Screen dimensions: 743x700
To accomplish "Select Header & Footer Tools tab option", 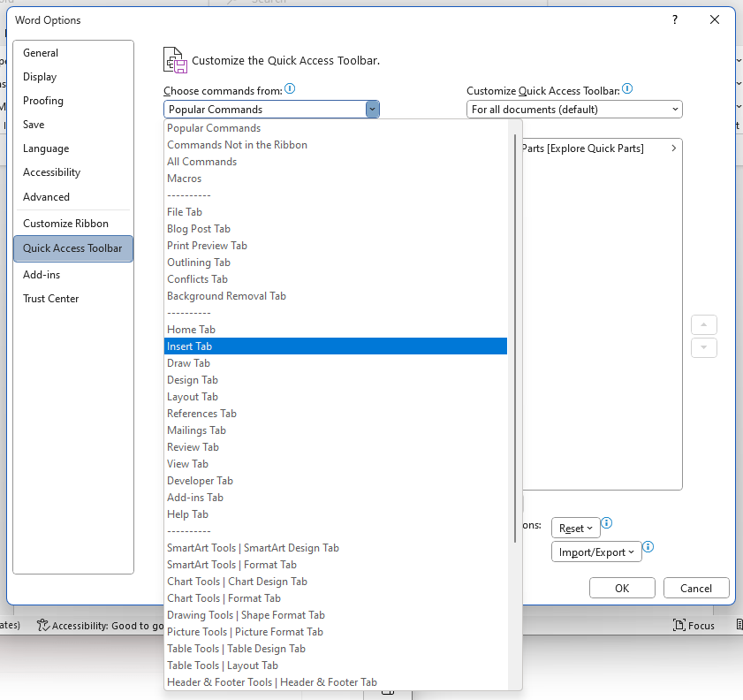I will click(x=336, y=682).
